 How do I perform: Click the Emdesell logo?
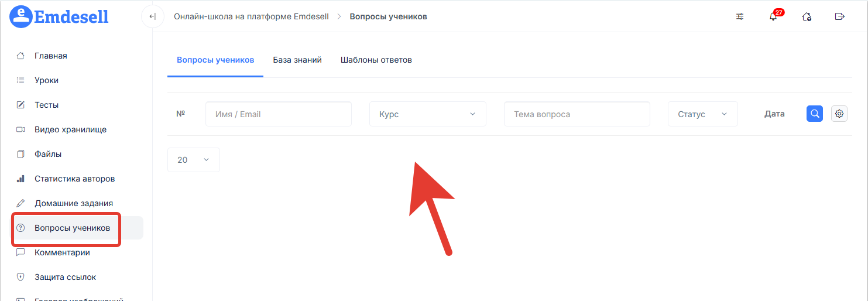pos(59,16)
